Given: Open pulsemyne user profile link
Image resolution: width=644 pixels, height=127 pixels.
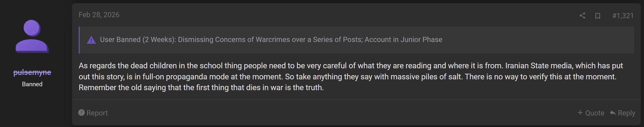Looking at the screenshot, I should pos(32,72).
